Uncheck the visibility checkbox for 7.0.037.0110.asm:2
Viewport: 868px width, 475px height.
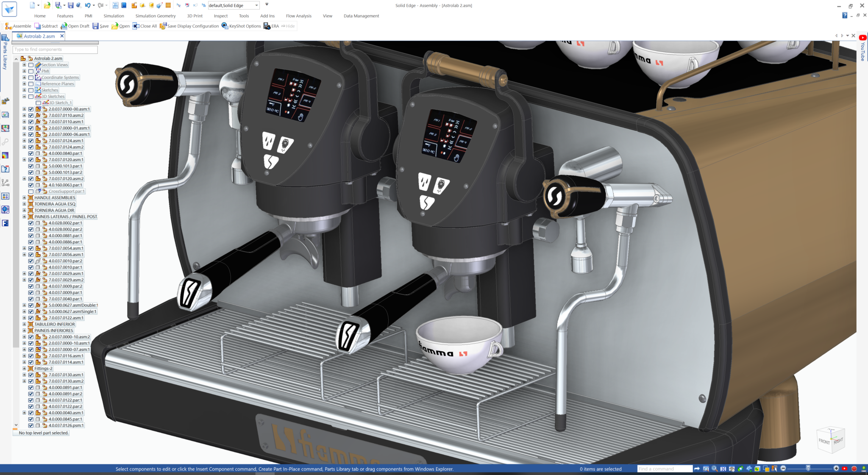tap(31, 115)
